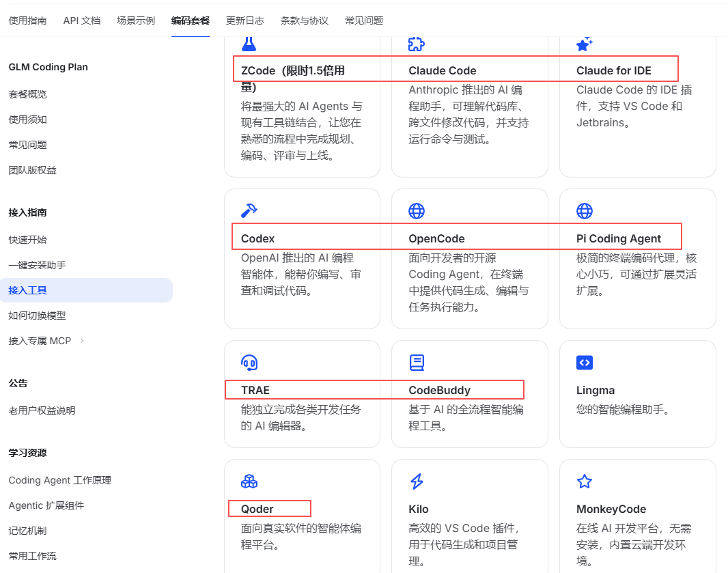728x573 pixels.
Task: Click the lightning bolt icon on Kilo card
Action: (x=417, y=481)
